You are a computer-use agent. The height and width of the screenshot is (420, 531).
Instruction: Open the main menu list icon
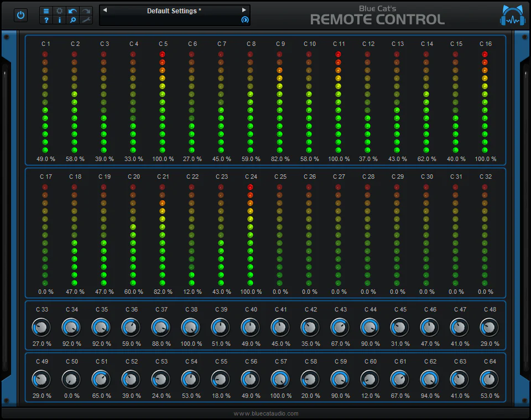(x=46, y=11)
